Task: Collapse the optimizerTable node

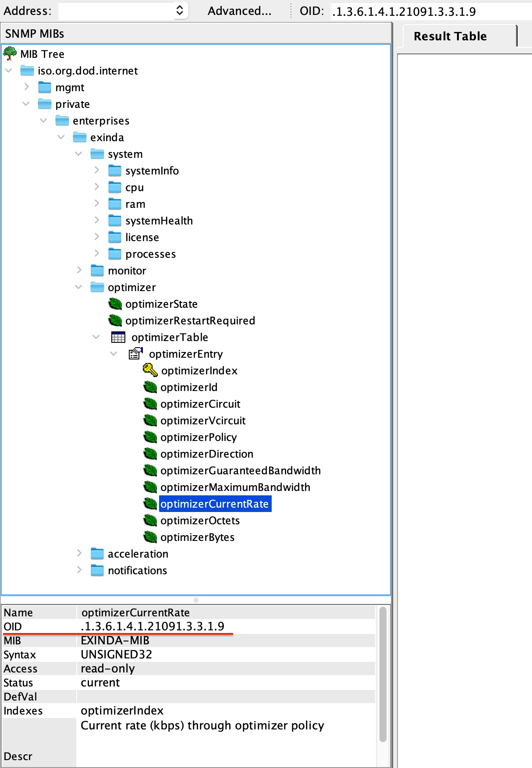Action: click(x=96, y=337)
